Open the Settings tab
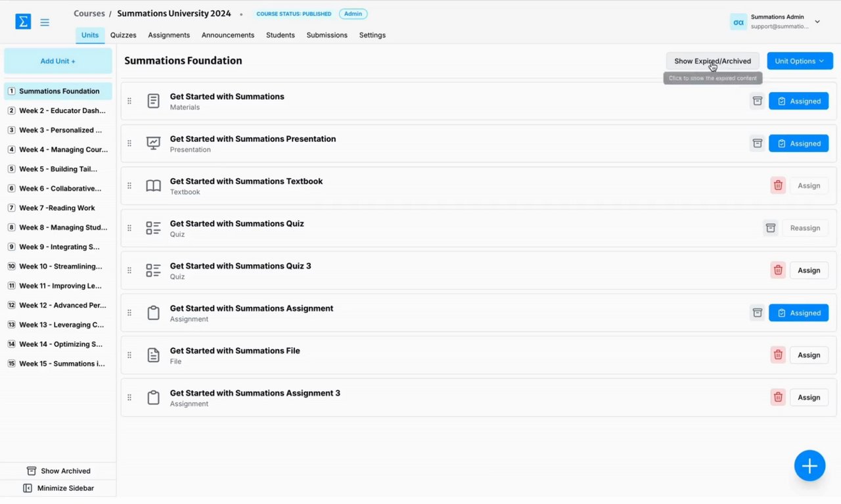 [373, 35]
